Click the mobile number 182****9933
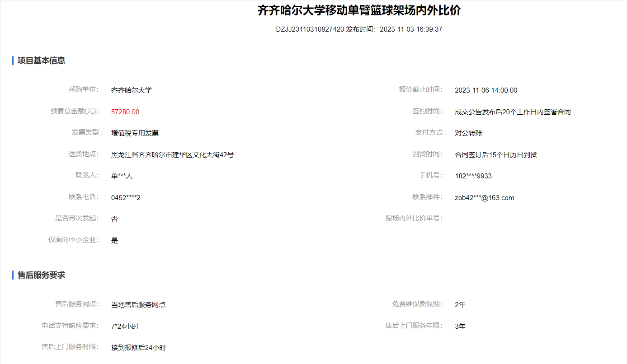The image size is (627, 364). pos(473,176)
